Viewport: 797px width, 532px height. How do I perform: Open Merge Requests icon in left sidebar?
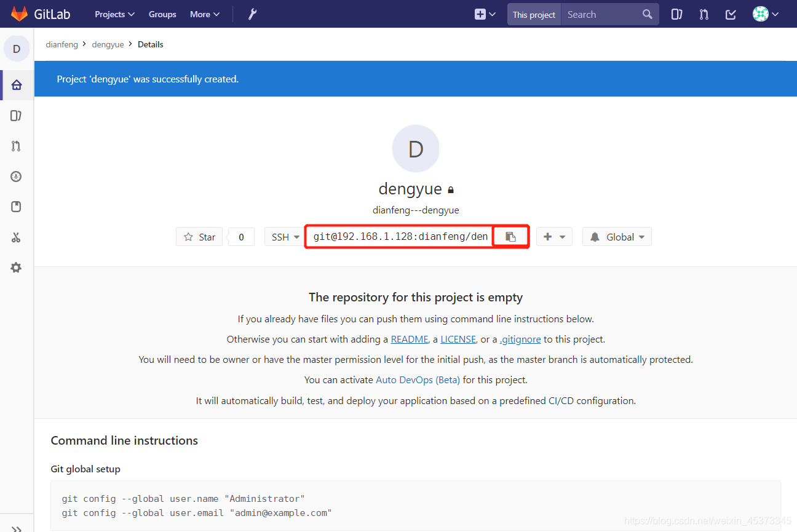click(17, 146)
